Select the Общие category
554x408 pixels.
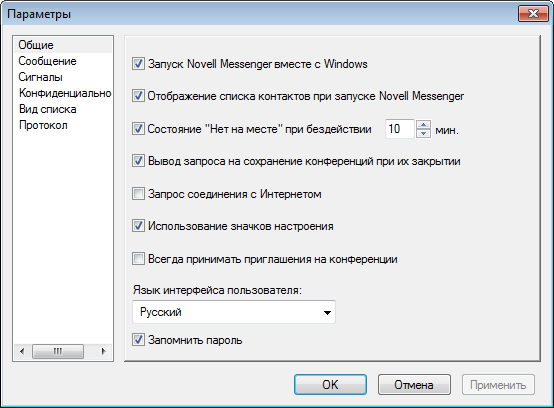(63, 45)
